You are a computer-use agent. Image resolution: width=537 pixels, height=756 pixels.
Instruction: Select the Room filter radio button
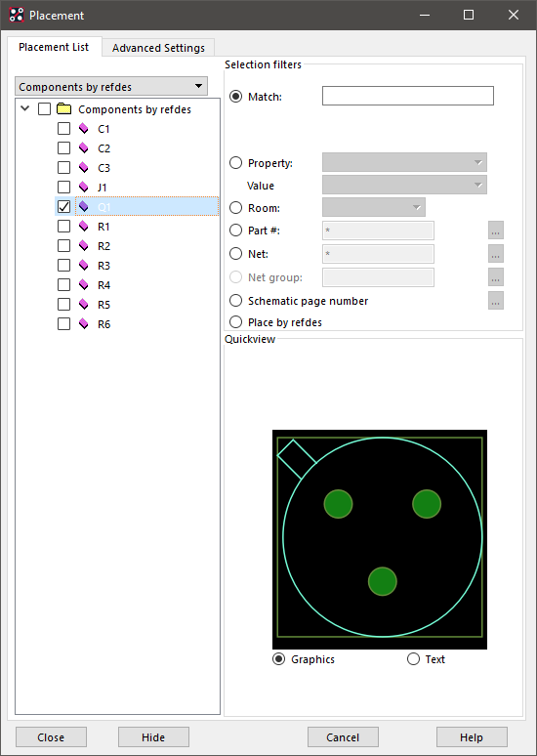click(x=235, y=208)
